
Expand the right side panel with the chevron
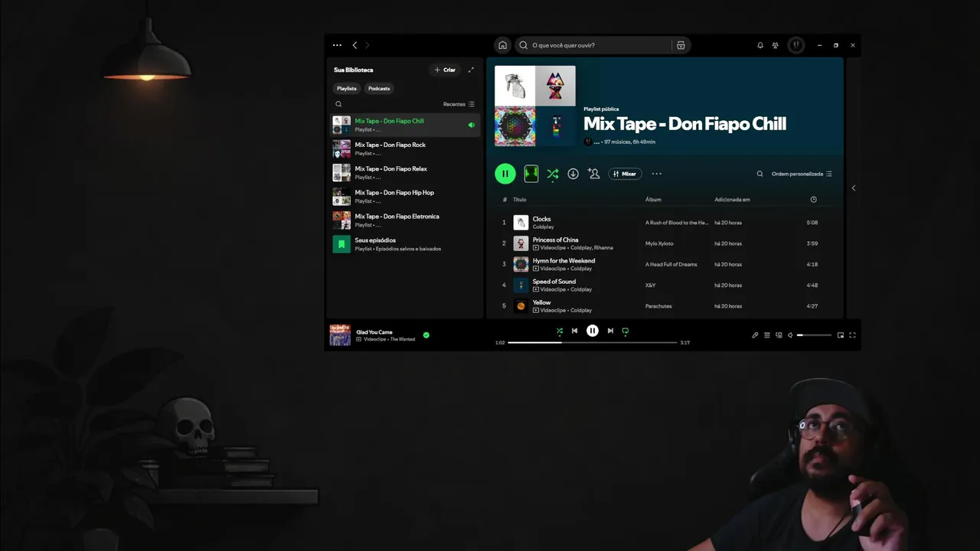coord(854,188)
